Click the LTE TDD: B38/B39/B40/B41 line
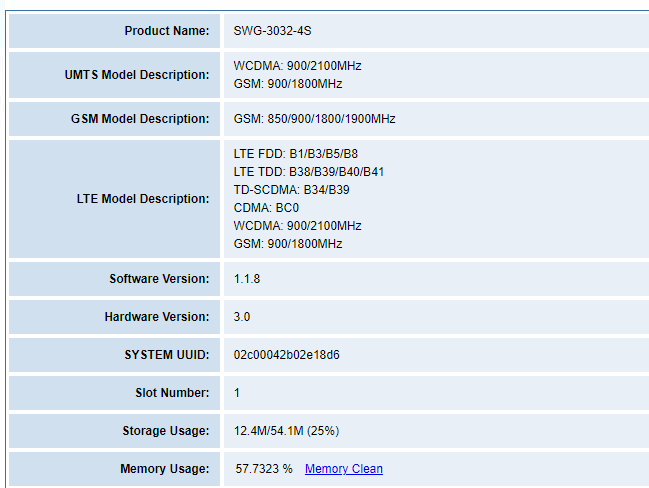This screenshot has height=488, width=649. pos(309,172)
